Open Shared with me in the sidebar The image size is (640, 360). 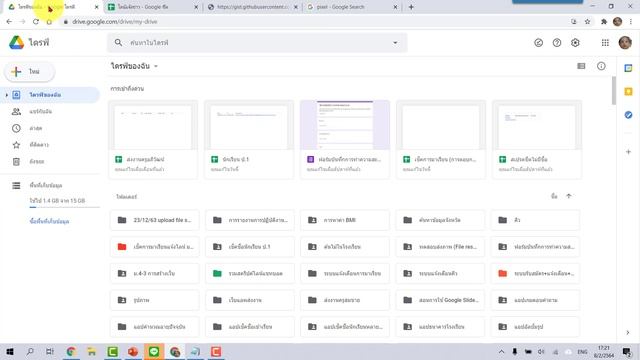(50, 111)
